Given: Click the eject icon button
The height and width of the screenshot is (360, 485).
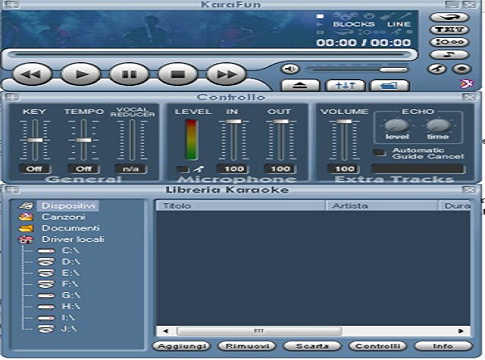Looking at the screenshot, I should click(300, 85).
